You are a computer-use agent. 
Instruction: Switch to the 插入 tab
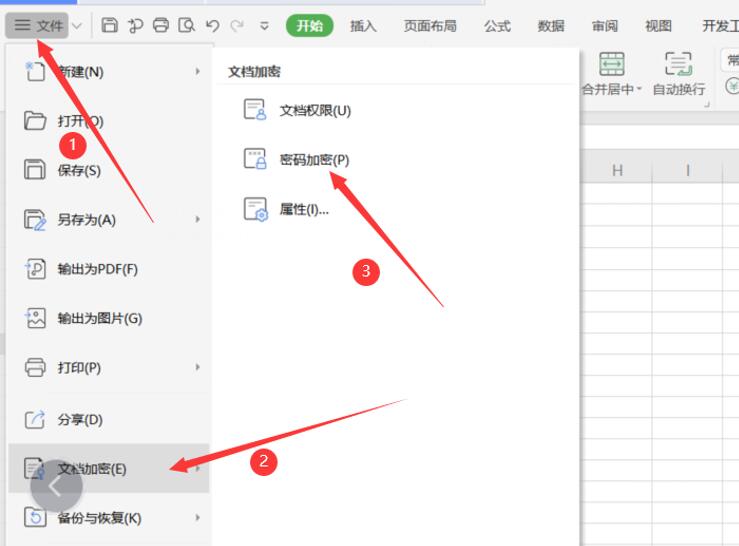pos(363,26)
